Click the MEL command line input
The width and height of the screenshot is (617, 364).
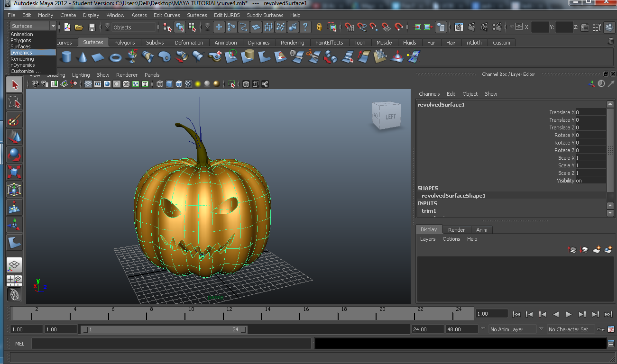[172, 344]
